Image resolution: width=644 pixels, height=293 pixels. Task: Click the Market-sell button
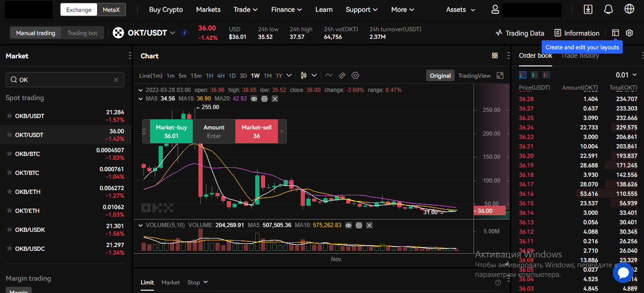click(x=256, y=131)
